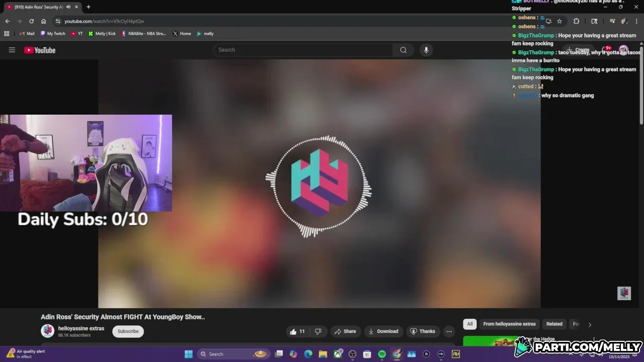Focus the youtube.com address bar URL

104,21
